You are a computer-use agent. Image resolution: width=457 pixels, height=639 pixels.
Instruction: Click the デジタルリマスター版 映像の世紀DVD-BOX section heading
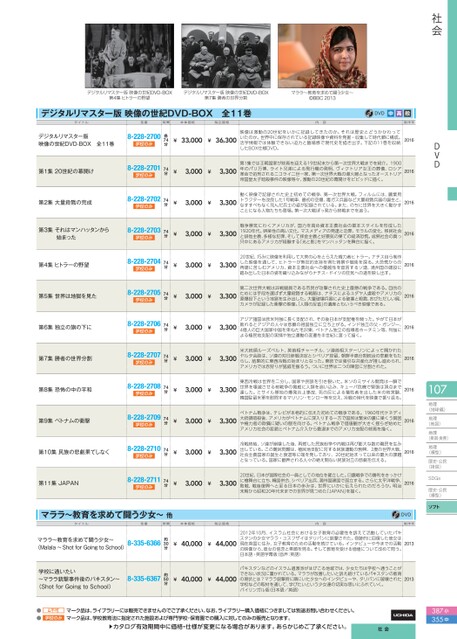tap(146, 113)
